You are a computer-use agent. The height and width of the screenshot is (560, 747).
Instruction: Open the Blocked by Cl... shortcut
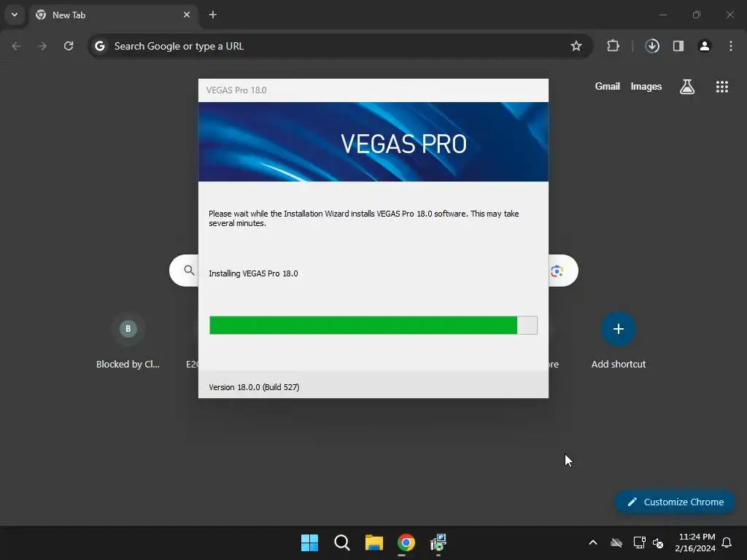point(128,341)
